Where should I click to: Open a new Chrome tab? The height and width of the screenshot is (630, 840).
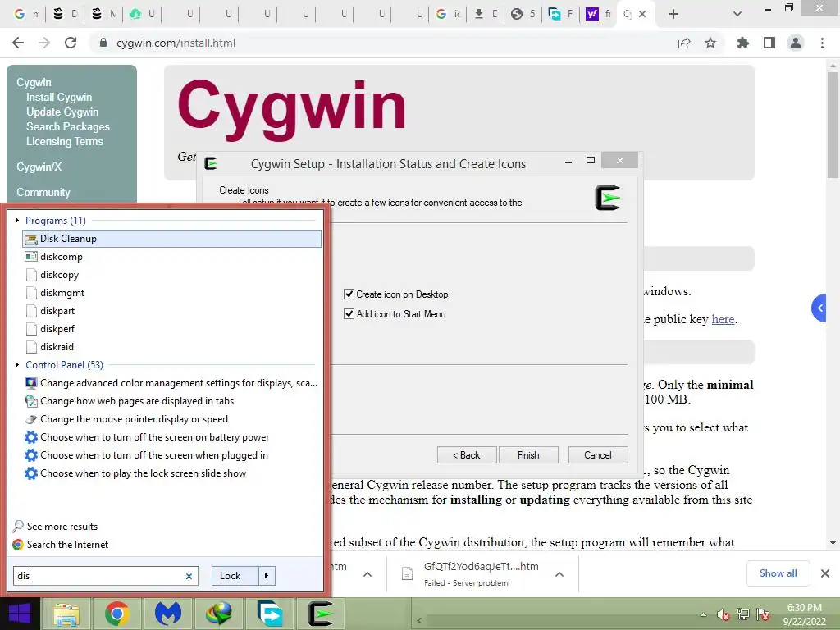pyautogui.click(x=673, y=14)
